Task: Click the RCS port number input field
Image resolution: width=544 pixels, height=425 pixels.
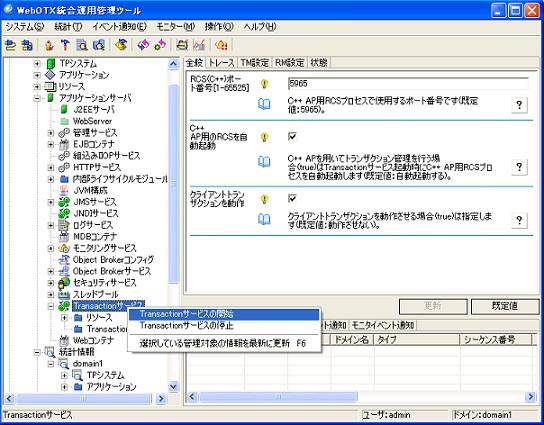Action: pos(408,84)
